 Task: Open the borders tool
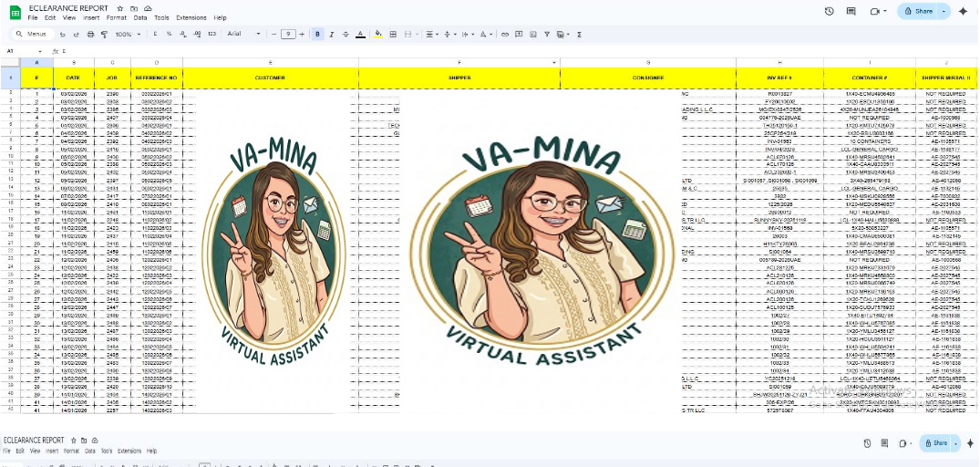393,35
